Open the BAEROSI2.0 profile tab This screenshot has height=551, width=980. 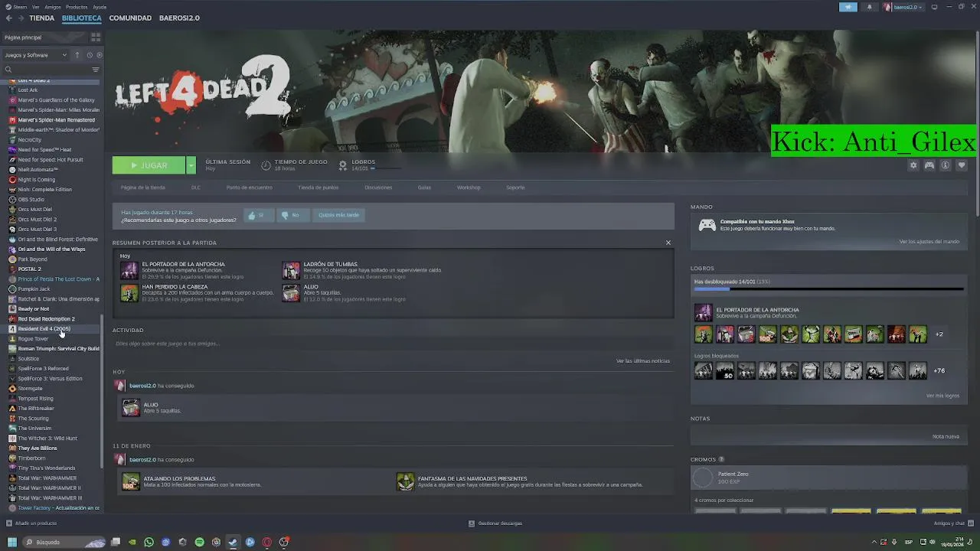[179, 18]
